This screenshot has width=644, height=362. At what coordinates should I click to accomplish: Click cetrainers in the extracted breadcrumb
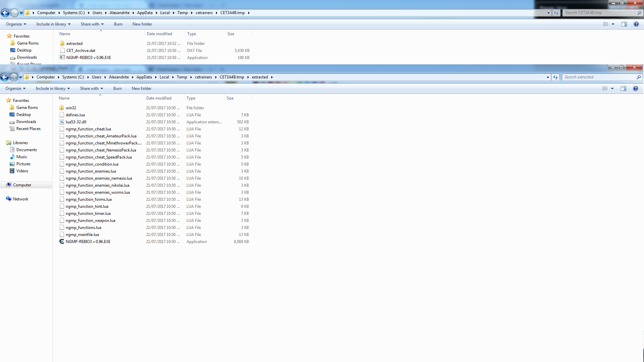[x=203, y=77]
